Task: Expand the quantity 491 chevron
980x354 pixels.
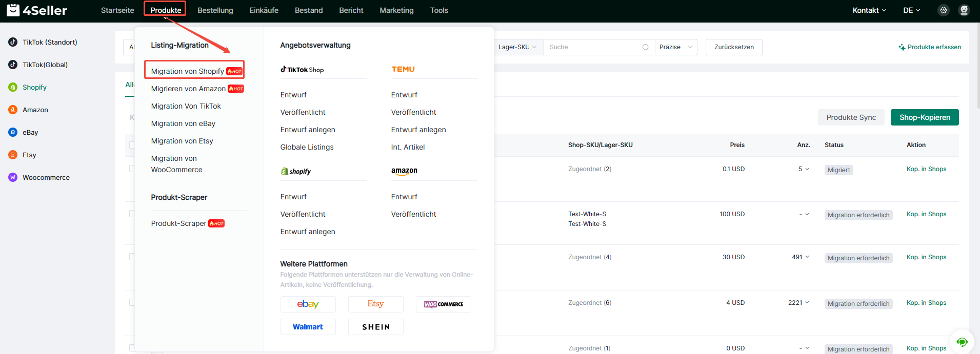Action: click(807, 257)
